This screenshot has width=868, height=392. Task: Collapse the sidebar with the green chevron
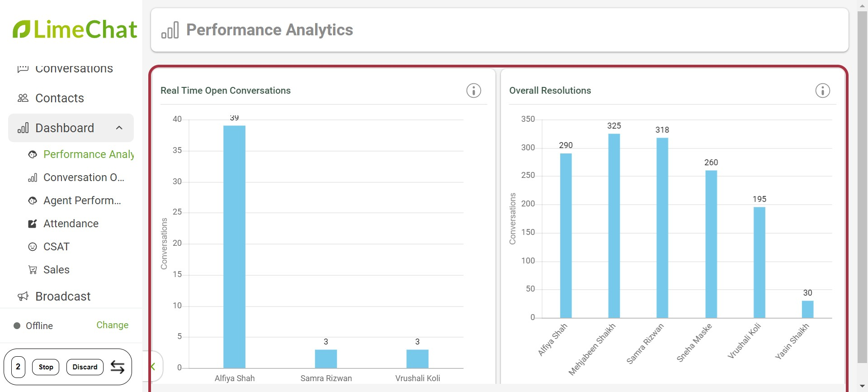(153, 367)
